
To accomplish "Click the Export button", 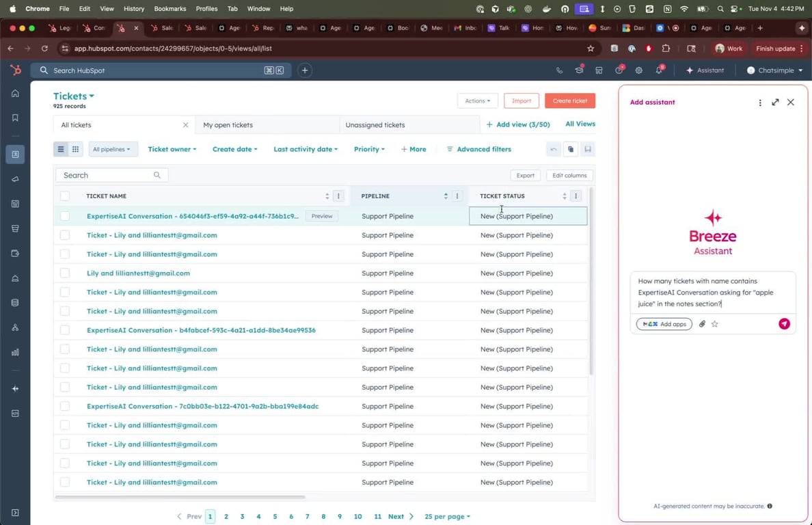I will [525, 176].
